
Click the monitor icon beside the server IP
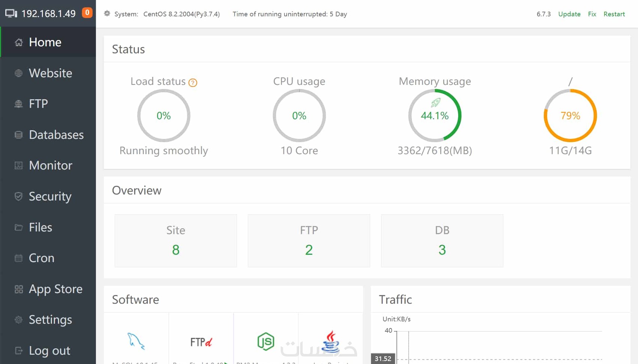tap(11, 14)
